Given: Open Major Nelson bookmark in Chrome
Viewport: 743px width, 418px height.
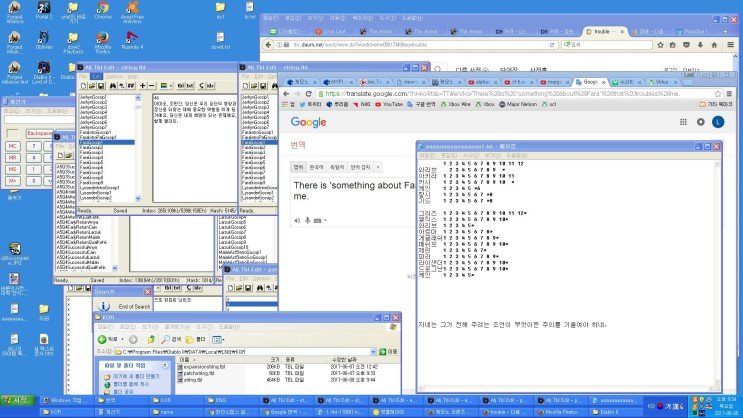Looking at the screenshot, I should point(517,104).
